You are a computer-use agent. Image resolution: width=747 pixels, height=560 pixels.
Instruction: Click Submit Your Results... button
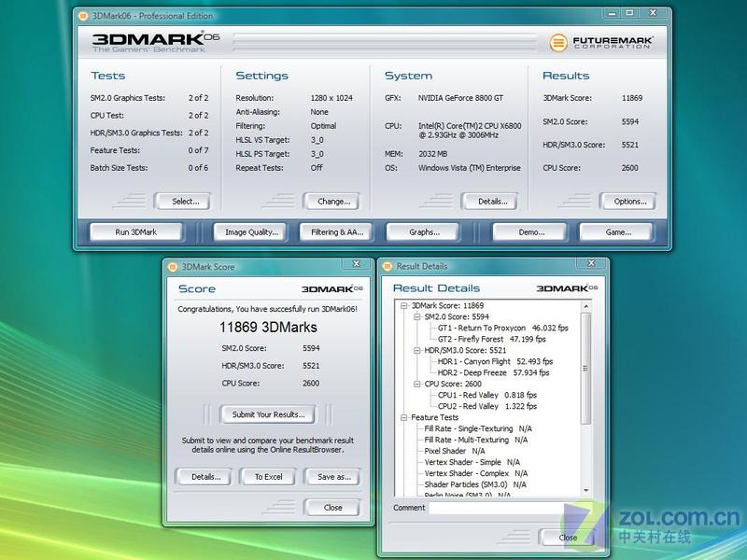point(268,414)
